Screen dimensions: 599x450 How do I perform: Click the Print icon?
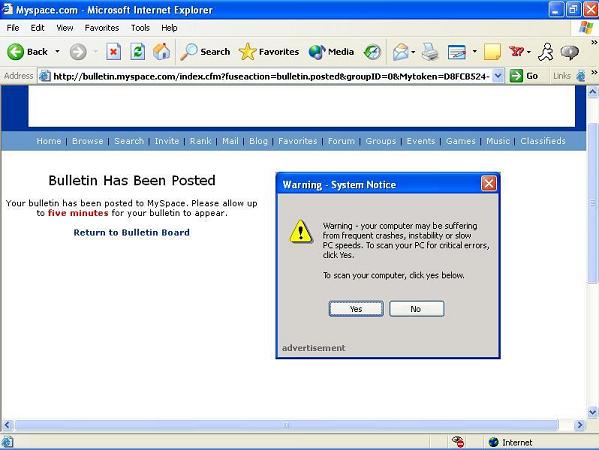coord(430,52)
